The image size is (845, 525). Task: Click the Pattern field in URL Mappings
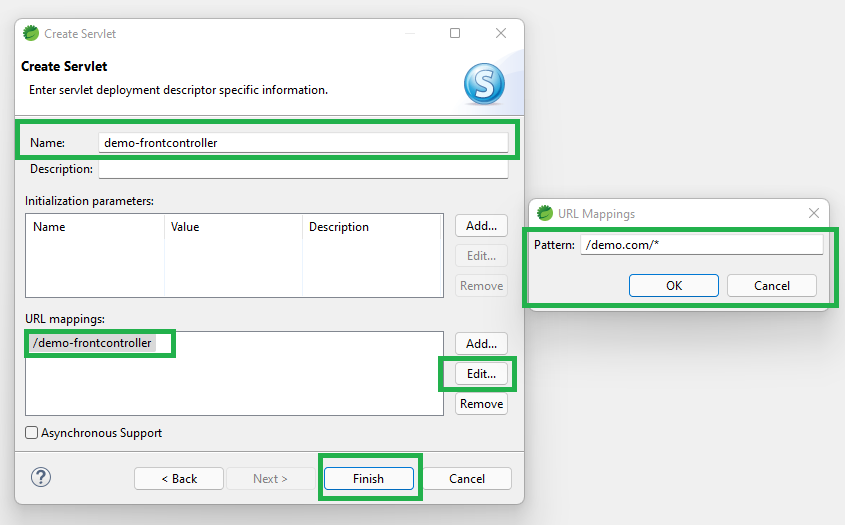pos(702,245)
